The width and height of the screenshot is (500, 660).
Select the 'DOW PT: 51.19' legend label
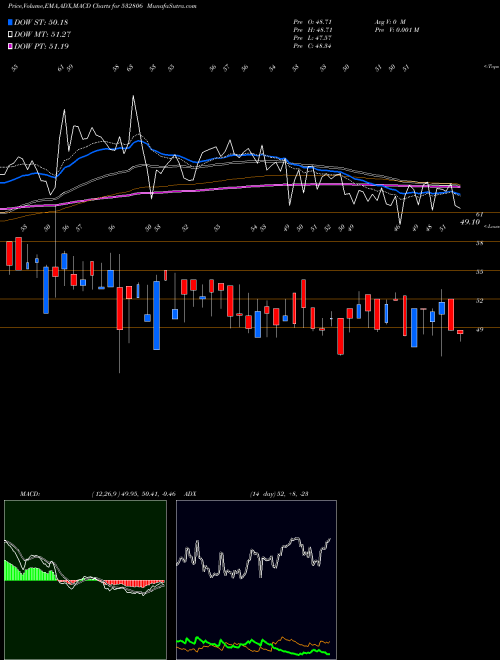coord(42,46)
